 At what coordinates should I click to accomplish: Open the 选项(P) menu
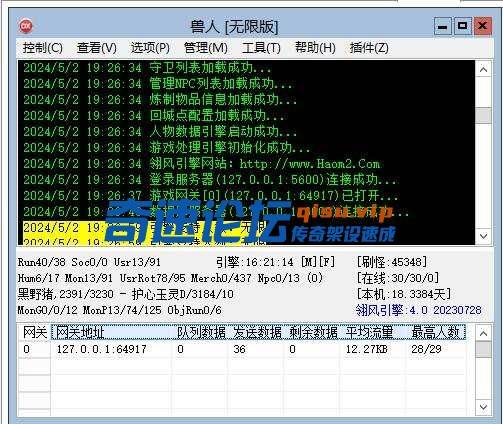pyautogui.click(x=150, y=48)
